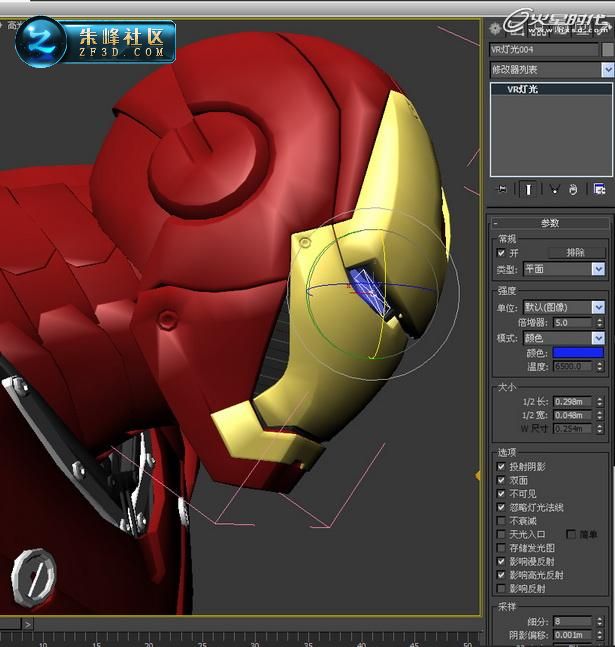
Task: Click the frame 25 mark on the time ruler
Action: pyautogui.click(x=202, y=644)
